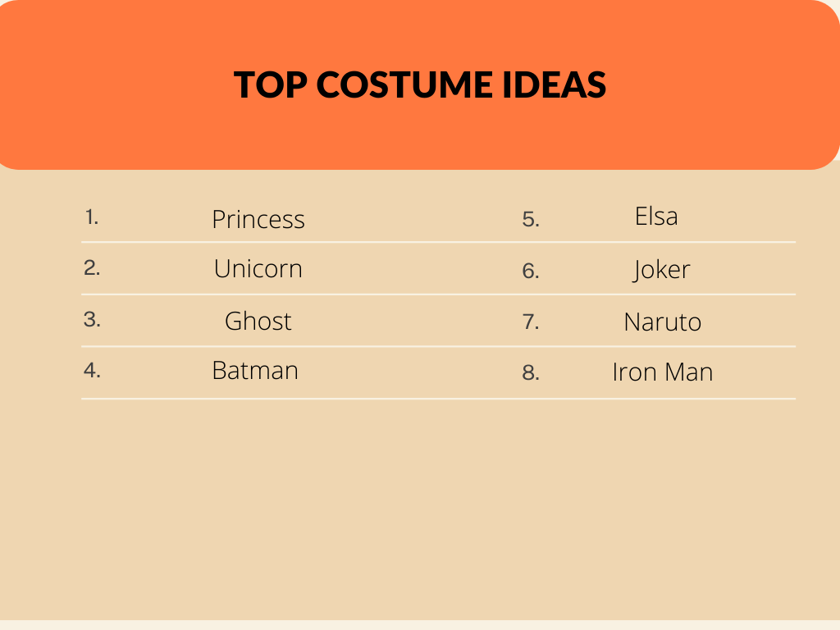
Task: Click the Naruto costume text
Action: [662, 322]
